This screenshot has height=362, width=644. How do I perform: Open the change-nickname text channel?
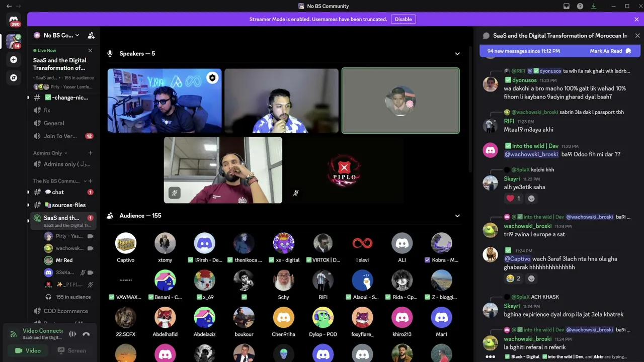(x=62, y=98)
